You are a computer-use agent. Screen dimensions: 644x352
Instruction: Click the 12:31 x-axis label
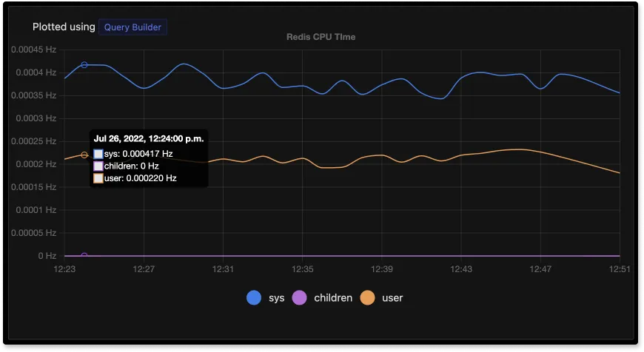coord(223,269)
